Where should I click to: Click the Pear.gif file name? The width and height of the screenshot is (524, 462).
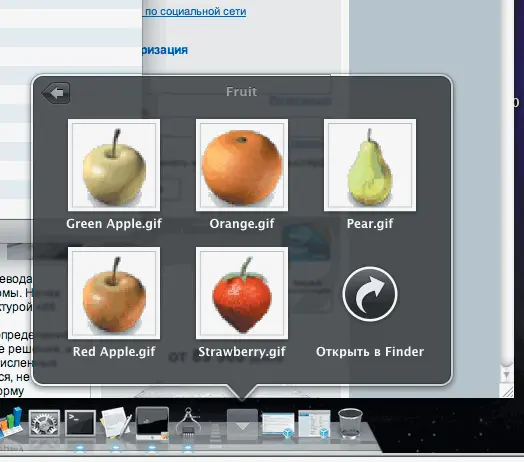[x=370, y=224]
